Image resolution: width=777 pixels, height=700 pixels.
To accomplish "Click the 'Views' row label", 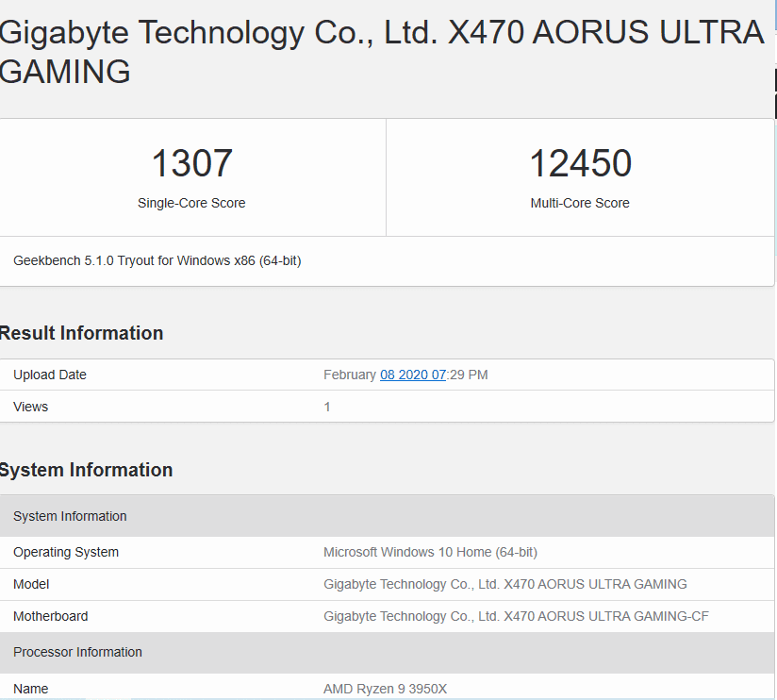I will point(31,407).
